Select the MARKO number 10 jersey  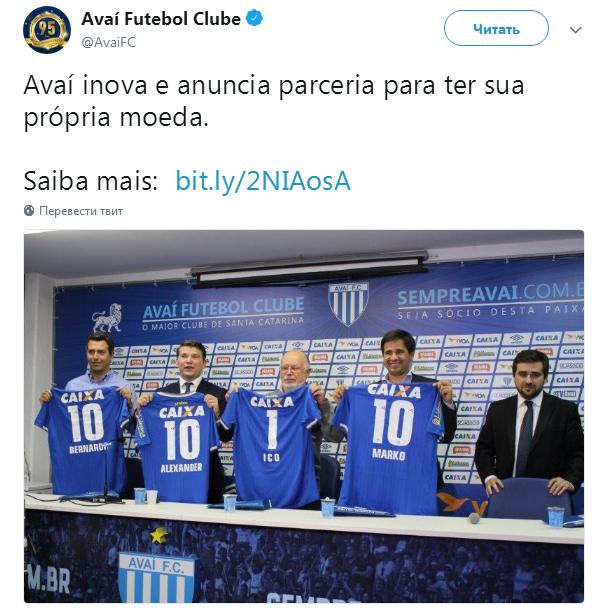coord(389,447)
